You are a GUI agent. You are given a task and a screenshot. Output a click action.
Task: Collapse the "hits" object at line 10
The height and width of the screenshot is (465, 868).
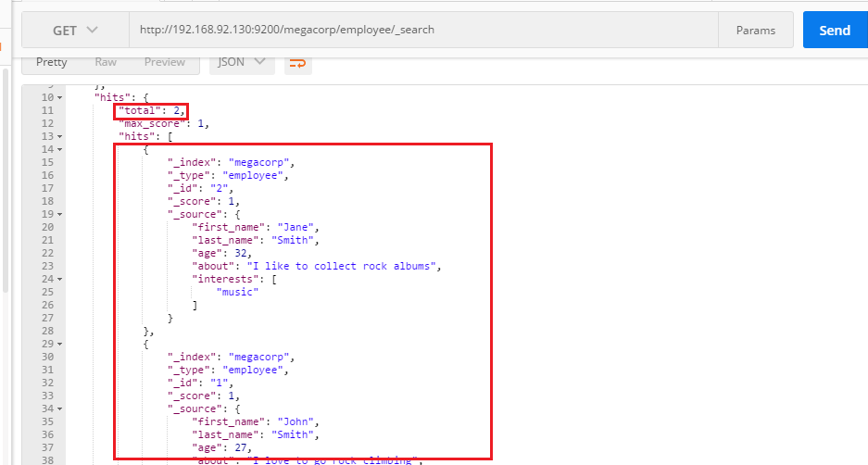tap(60, 98)
